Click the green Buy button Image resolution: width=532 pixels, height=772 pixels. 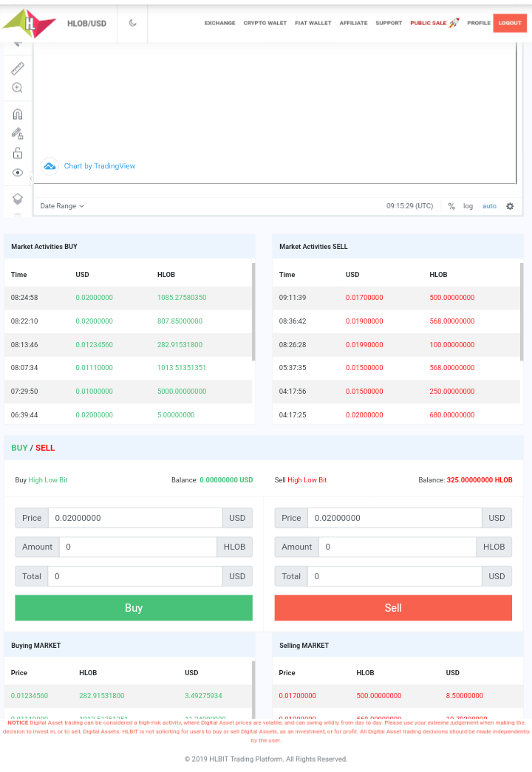[x=134, y=607]
